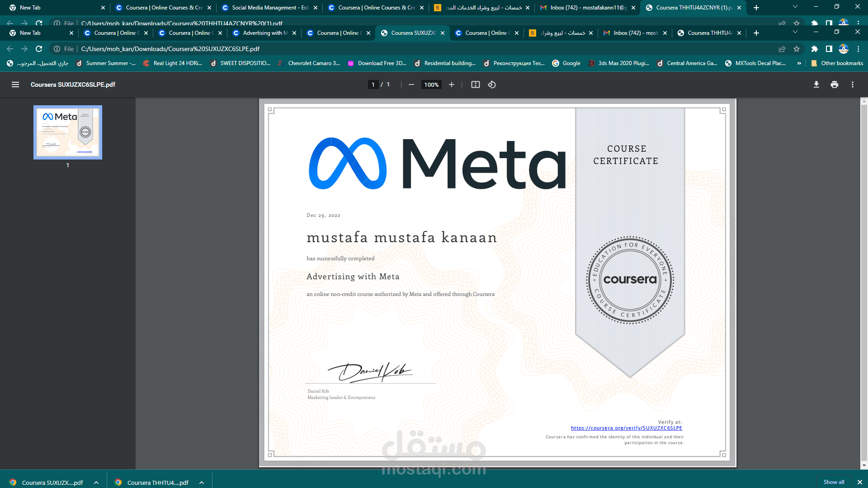The image size is (868, 488).
Task: Rotate the PDF page
Action: pos(492,84)
